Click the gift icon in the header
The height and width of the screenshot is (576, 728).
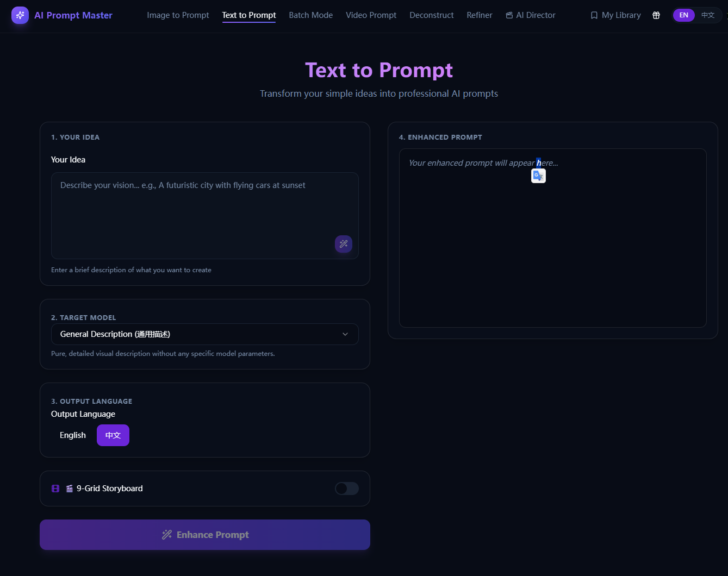pos(656,15)
